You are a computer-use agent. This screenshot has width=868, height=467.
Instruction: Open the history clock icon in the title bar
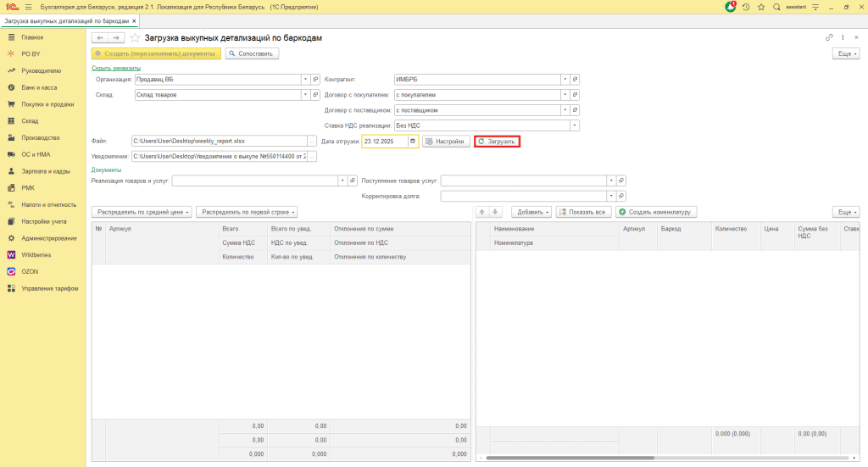pyautogui.click(x=747, y=7)
